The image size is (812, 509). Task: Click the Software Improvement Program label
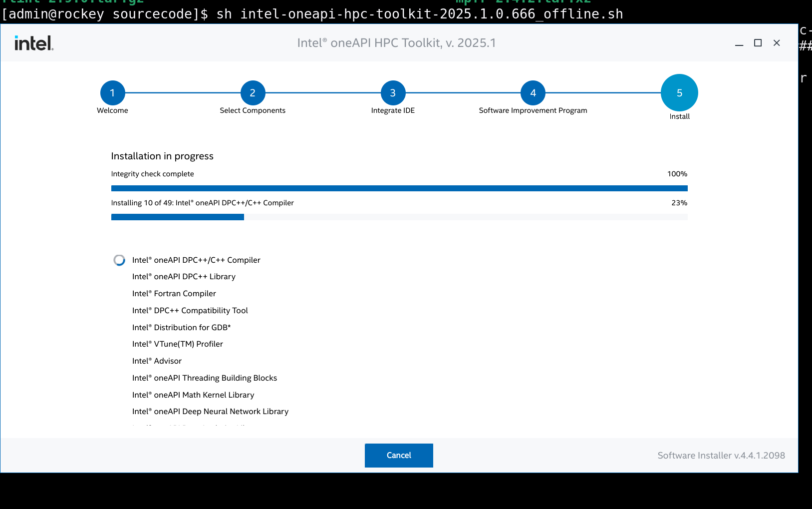tap(533, 110)
